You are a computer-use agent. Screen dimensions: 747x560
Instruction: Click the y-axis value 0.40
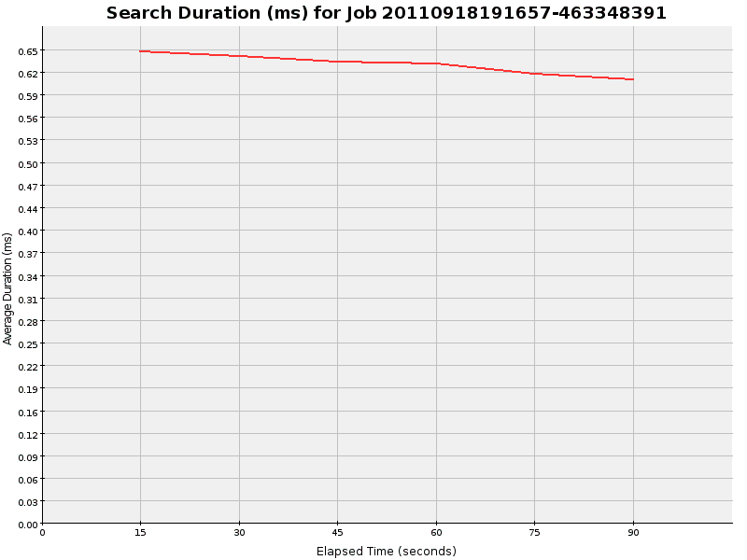(x=28, y=231)
